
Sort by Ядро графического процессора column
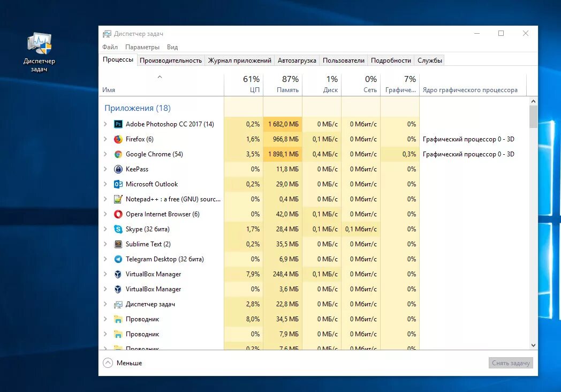[x=473, y=85]
